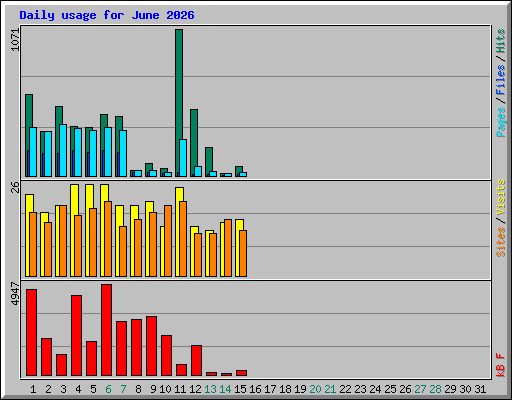Click green weekend day label 20
Image resolution: width=512 pixels, height=400 pixels.
click(x=315, y=389)
